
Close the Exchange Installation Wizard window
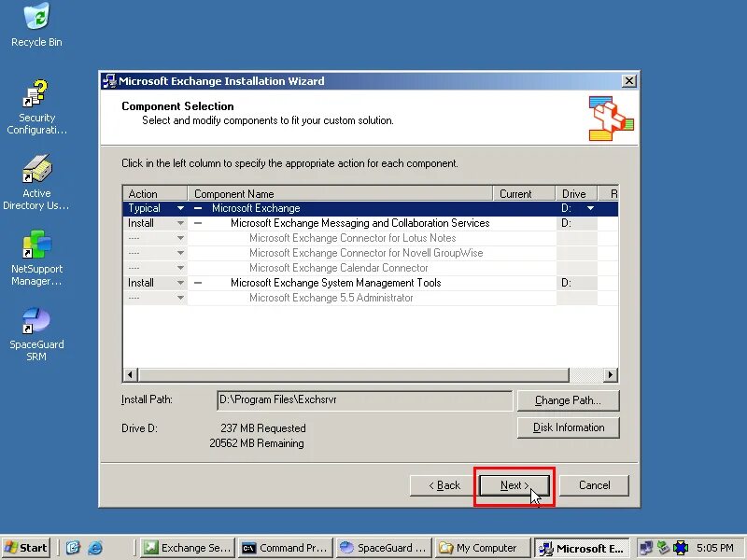[628, 81]
